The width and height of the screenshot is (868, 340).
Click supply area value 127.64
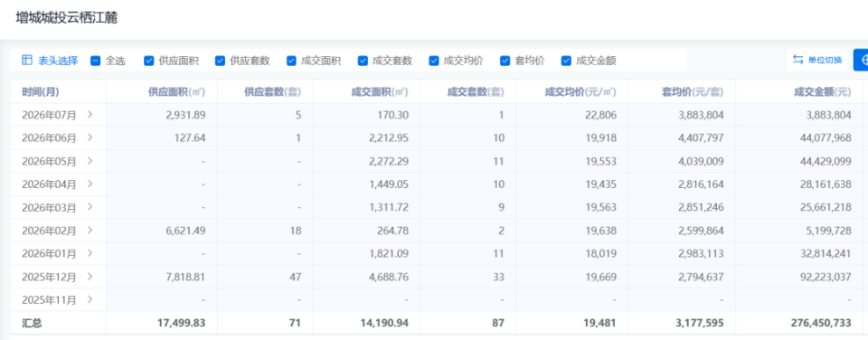pyautogui.click(x=191, y=137)
